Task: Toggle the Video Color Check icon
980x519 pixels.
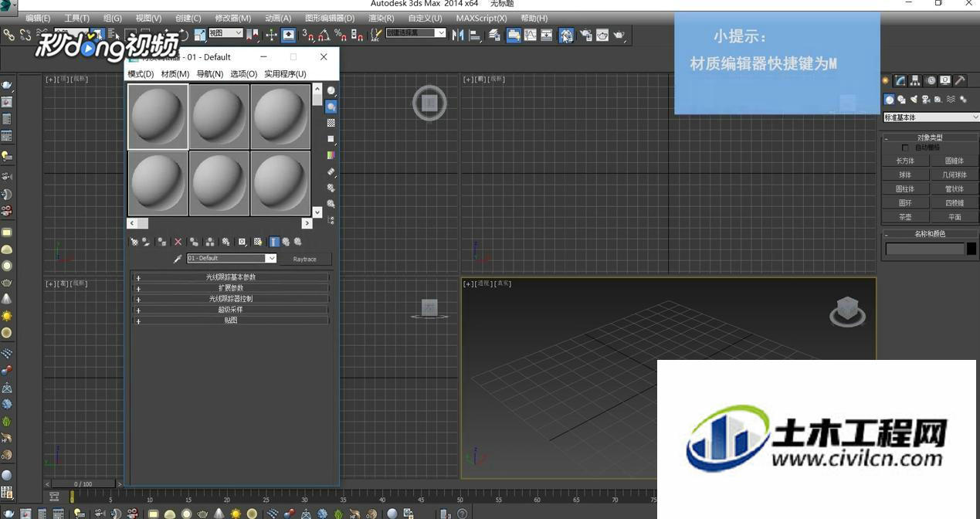Action: [331, 155]
